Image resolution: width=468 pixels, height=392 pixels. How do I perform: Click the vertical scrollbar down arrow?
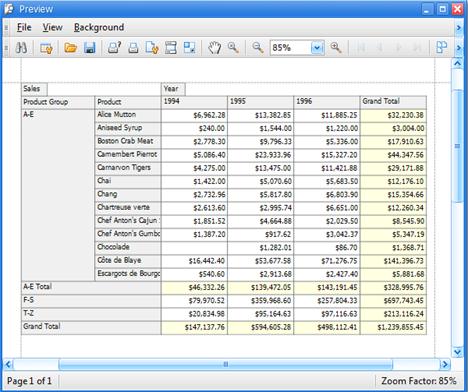[x=457, y=352]
